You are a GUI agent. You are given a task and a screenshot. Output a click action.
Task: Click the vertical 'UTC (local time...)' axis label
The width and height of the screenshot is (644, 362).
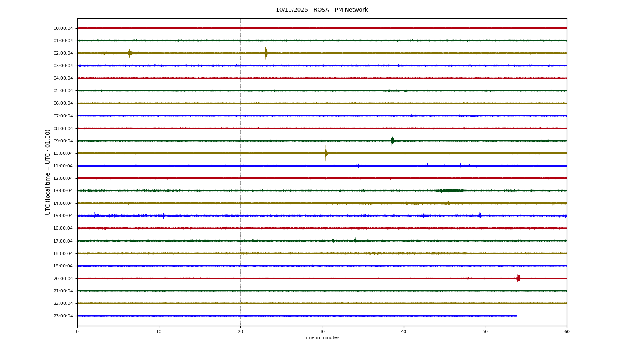pyautogui.click(x=48, y=172)
